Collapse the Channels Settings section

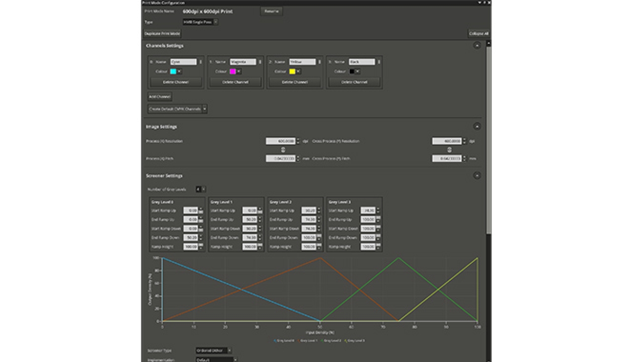[x=476, y=46]
